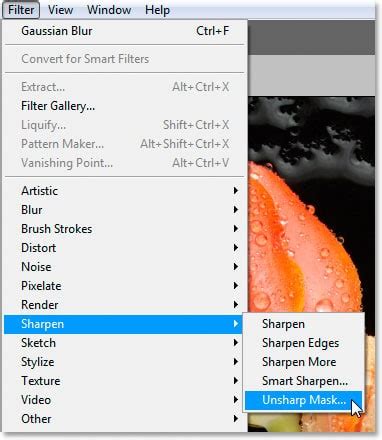Screen dimensions: 382x440
Task: Open the View menu
Action: [60, 10]
